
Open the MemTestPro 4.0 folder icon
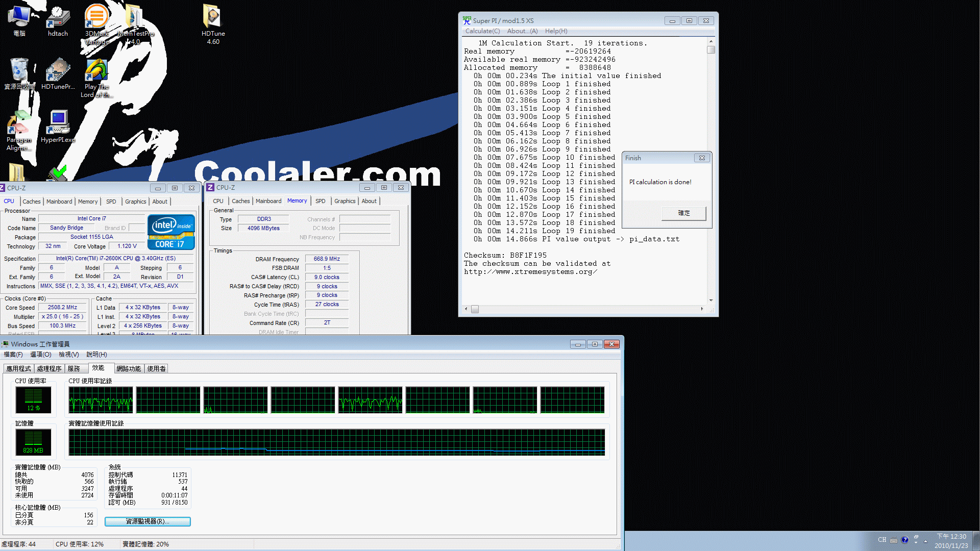135,24
